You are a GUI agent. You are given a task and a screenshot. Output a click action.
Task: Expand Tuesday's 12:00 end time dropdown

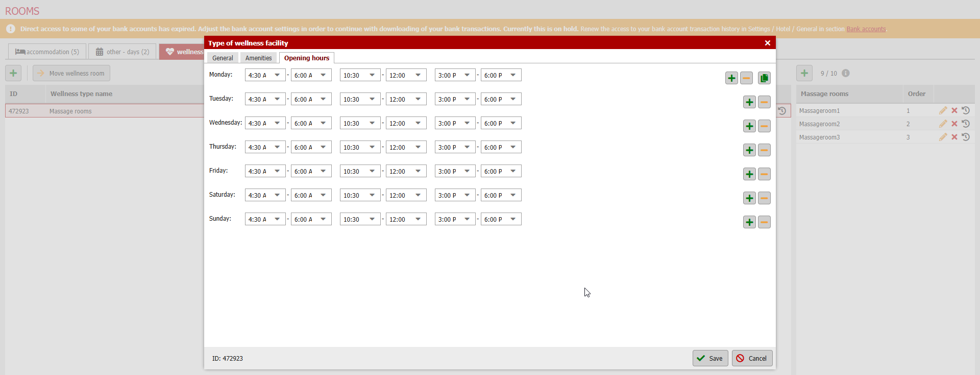pyautogui.click(x=406, y=99)
